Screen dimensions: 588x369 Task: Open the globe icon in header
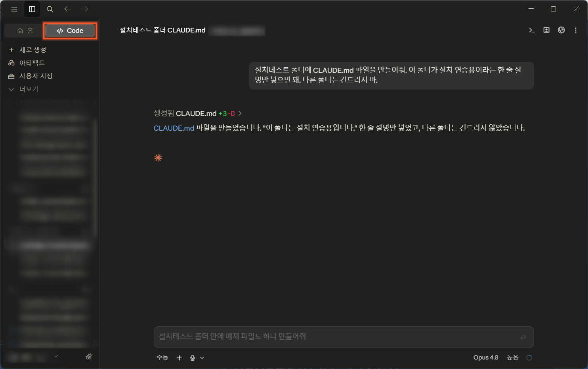pyautogui.click(x=561, y=30)
